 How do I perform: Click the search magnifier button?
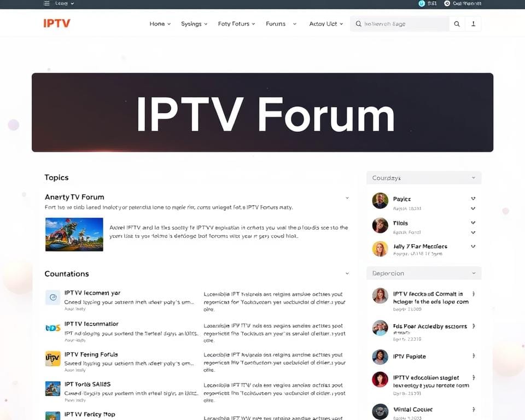tap(457, 24)
